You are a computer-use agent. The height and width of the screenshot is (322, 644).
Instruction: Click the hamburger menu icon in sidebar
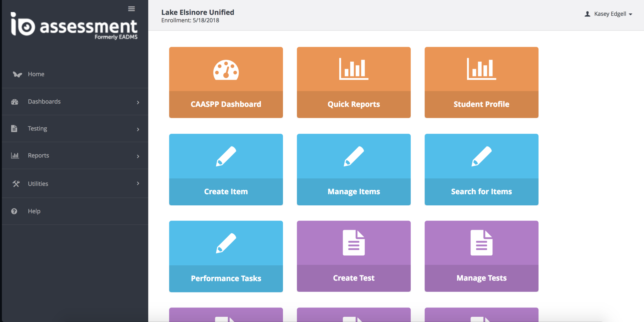[x=131, y=9]
